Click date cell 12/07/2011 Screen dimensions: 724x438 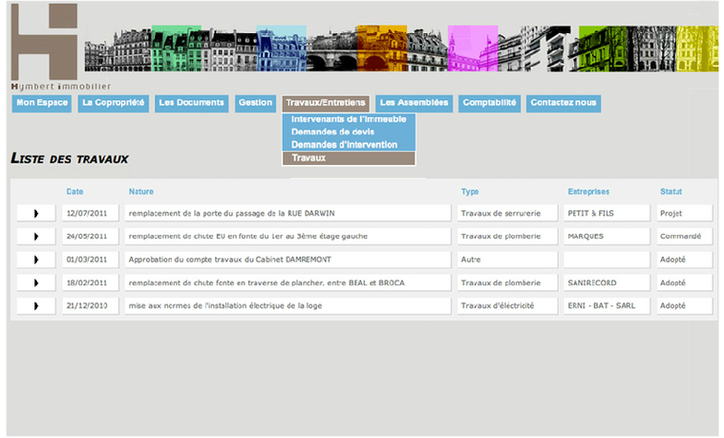click(x=90, y=213)
